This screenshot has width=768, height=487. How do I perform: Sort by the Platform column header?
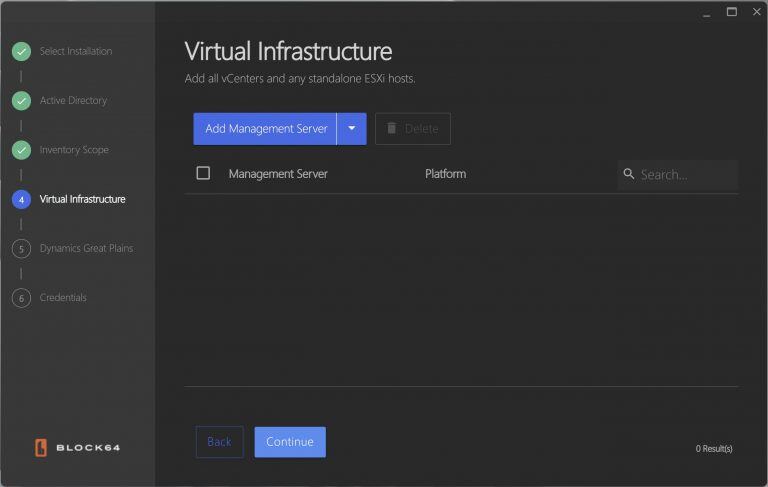pyautogui.click(x=445, y=174)
